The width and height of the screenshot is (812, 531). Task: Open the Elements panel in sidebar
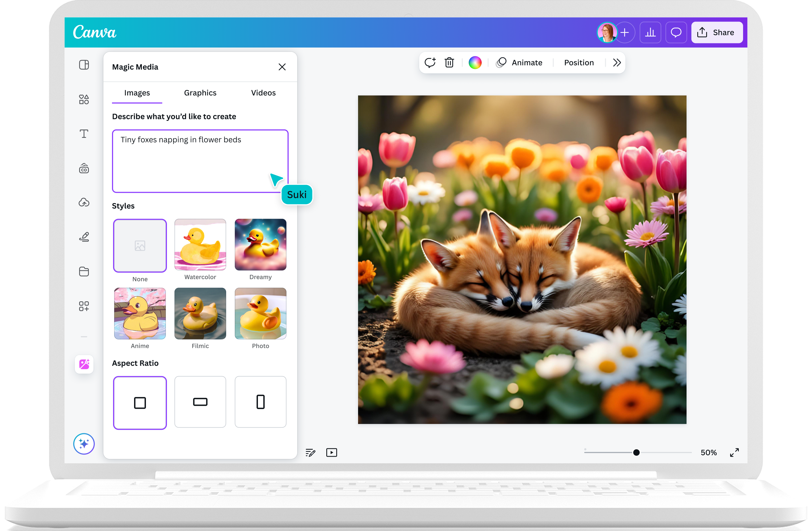point(84,99)
